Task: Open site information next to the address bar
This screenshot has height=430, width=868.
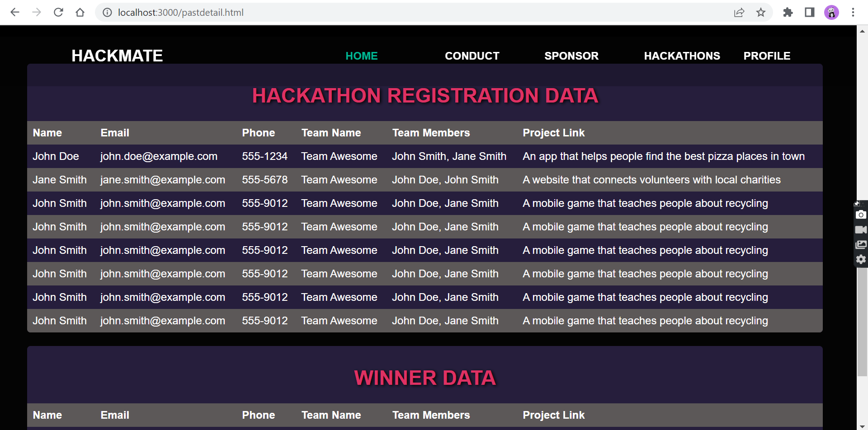Action: coord(107,12)
